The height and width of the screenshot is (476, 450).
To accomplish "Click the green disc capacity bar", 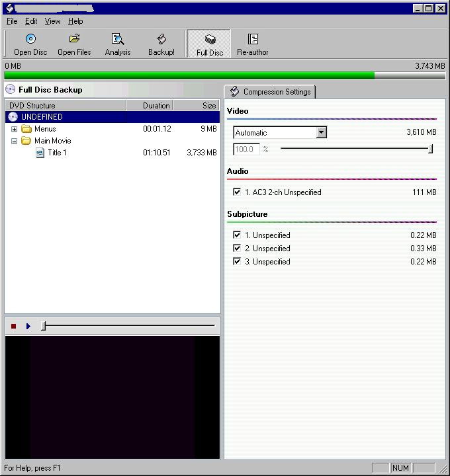I will tap(225, 75).
